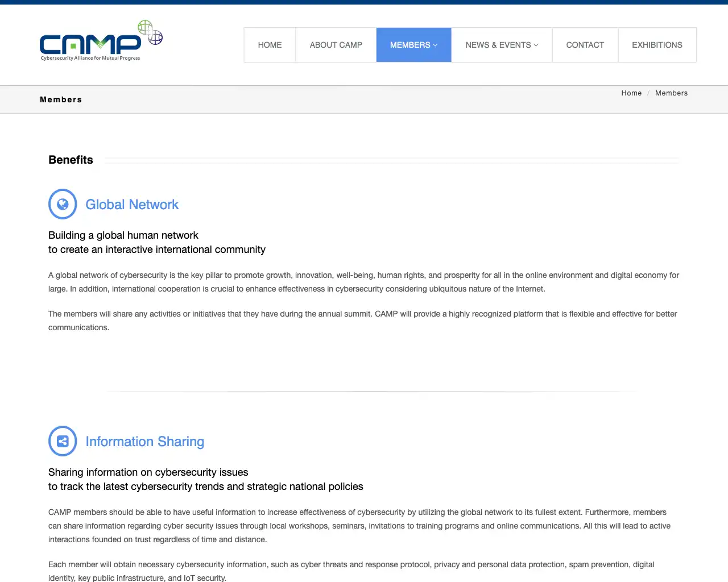Open the Home menu item
The height and width of the screenshot is (582, 728).
coord(270,45)
